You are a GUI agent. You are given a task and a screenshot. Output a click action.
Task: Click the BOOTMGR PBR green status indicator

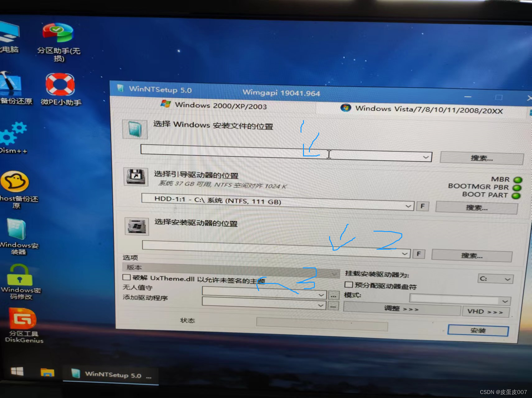click(x=517, y=188)
